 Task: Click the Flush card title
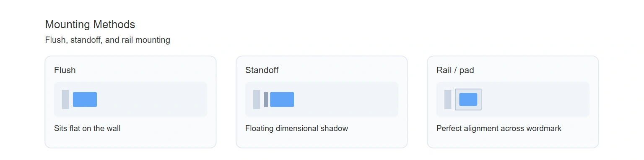[65, 70]
